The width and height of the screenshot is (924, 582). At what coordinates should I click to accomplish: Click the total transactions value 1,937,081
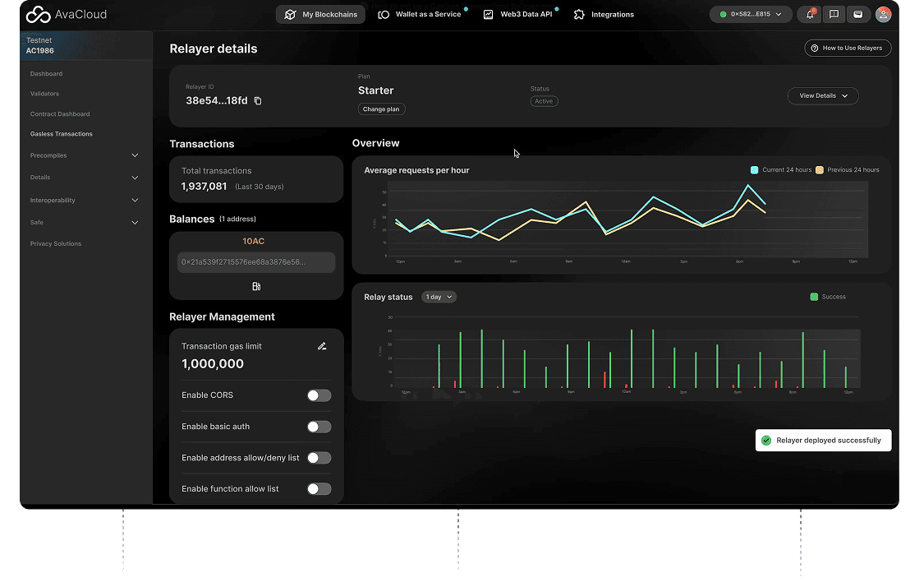click(x=204, y=187)
